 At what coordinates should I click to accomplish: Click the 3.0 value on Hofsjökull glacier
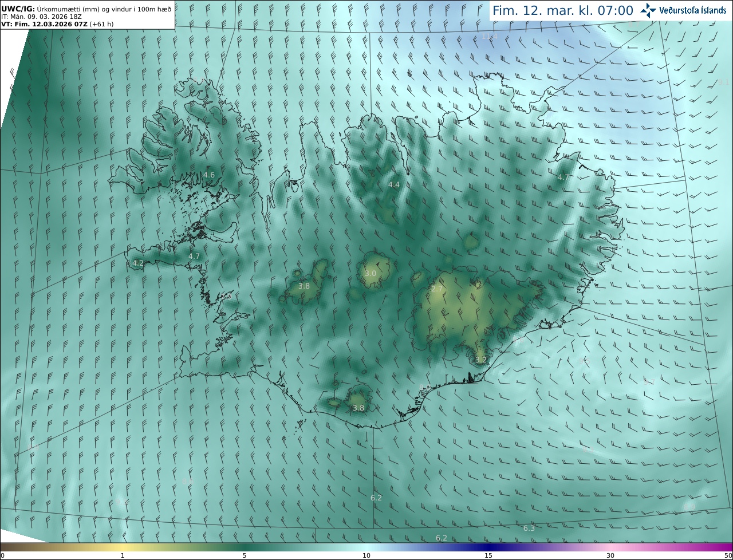pos(371,274)
